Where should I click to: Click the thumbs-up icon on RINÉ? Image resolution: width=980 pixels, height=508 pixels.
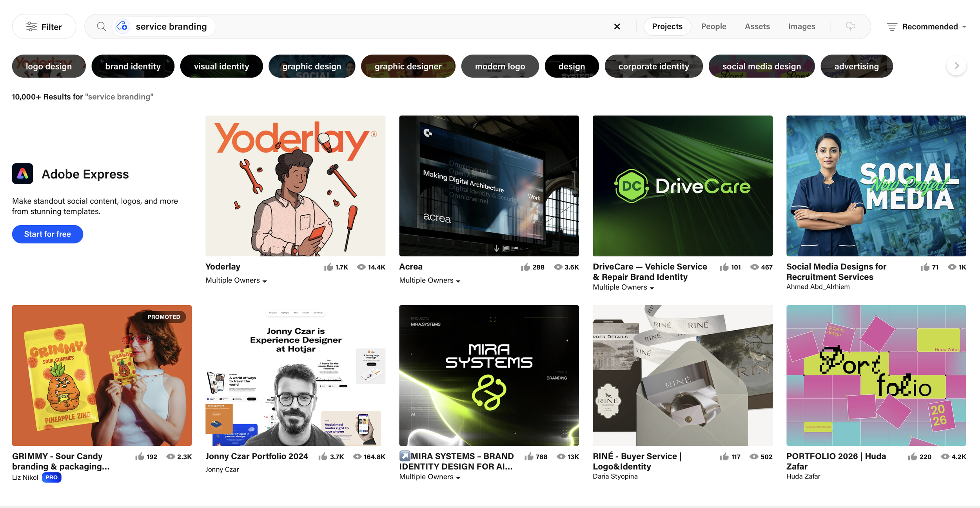click(x=724, y=457)
